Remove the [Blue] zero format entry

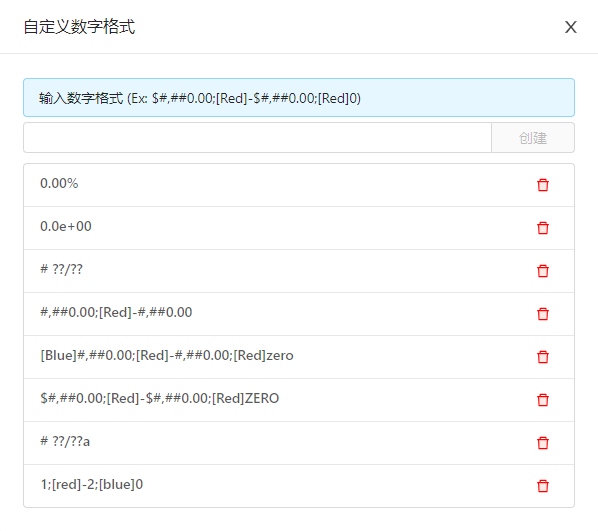(543, 357)
